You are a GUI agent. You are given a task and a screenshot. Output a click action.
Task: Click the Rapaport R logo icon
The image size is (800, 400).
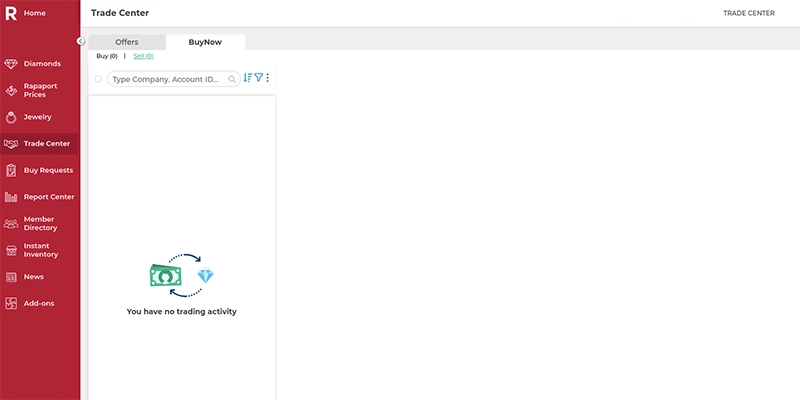10,13
